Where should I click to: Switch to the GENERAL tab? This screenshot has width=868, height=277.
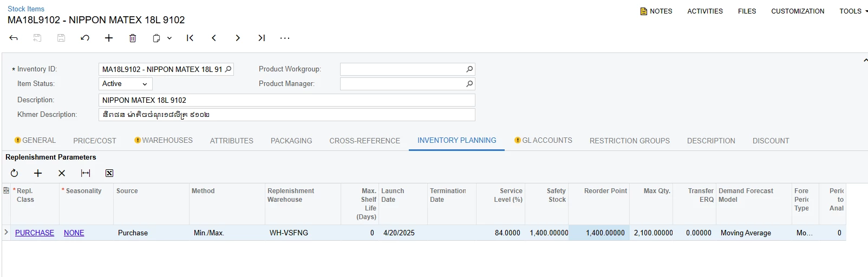tap(35, 140)
